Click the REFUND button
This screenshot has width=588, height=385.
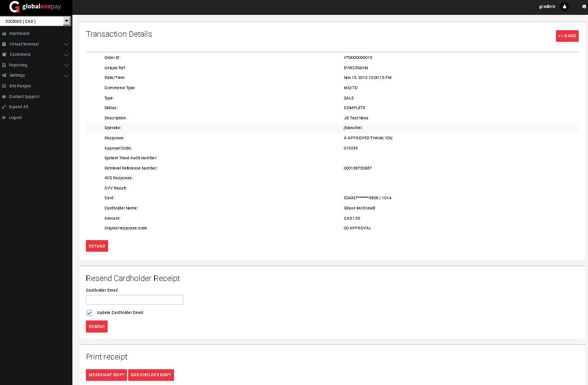97,246
